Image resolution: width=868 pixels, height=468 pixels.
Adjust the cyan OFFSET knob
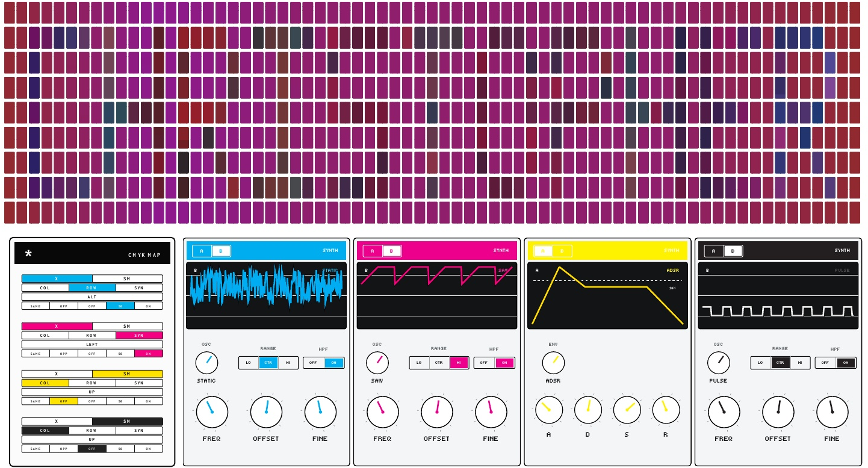(266, 412)
